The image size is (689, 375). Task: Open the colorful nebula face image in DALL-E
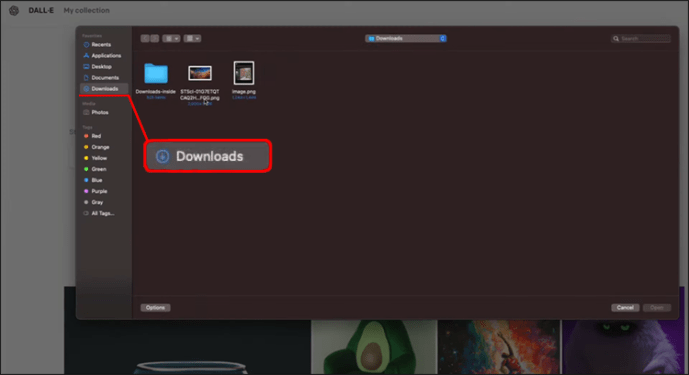499,347
